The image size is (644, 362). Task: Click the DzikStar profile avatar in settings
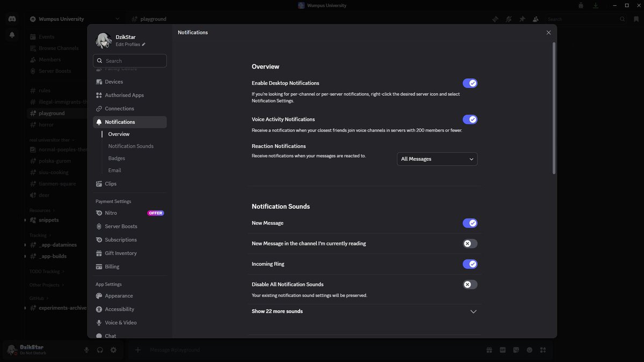(104, 41)
